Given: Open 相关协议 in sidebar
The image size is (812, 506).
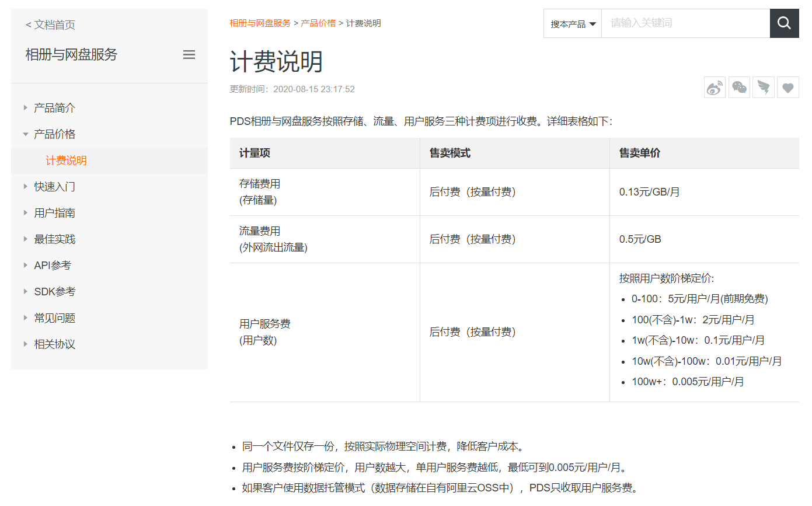Looking at the screenshot, I should [x=55, y=344].
